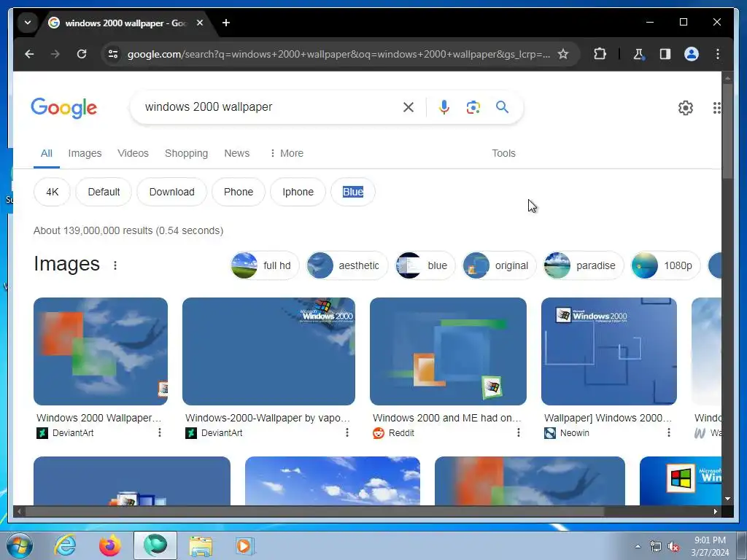This screenshot has width=747, height=560.
Task: Open the Chrome profile avatar
Action: click(692, 54)
